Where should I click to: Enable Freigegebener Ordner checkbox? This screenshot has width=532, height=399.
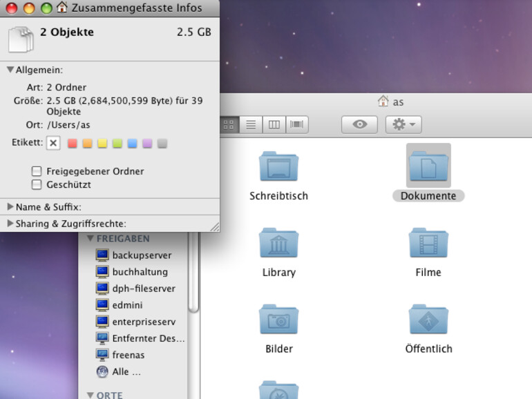(37, 171)
